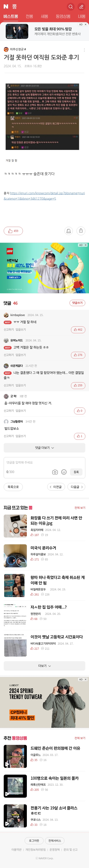Image resolution: width=89 pixels, height=868 pixels.
Task: Like the 유머노이드 comment with 276 likes
Action: pos(78,355)
